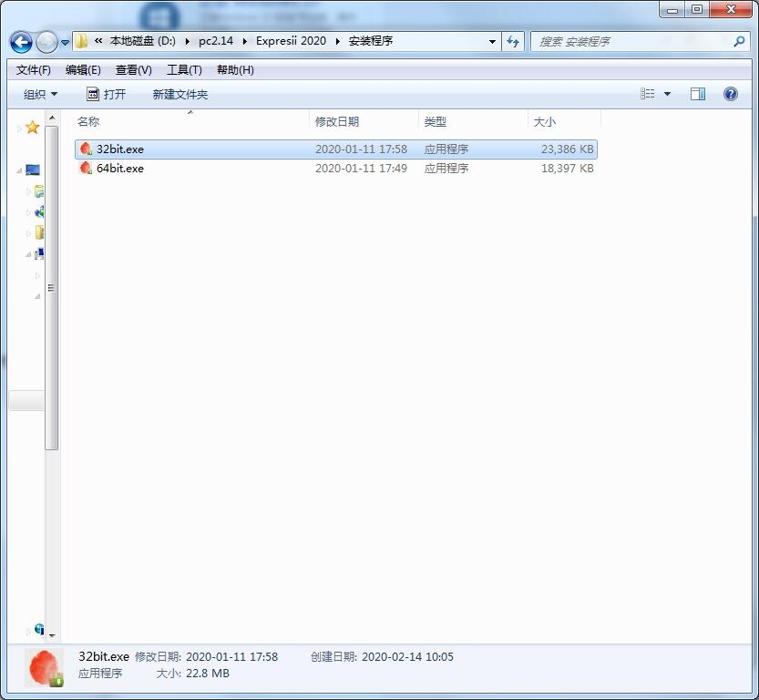Click the sidebar scrollbar up arrow
The image size is (759, 700).
52,118
